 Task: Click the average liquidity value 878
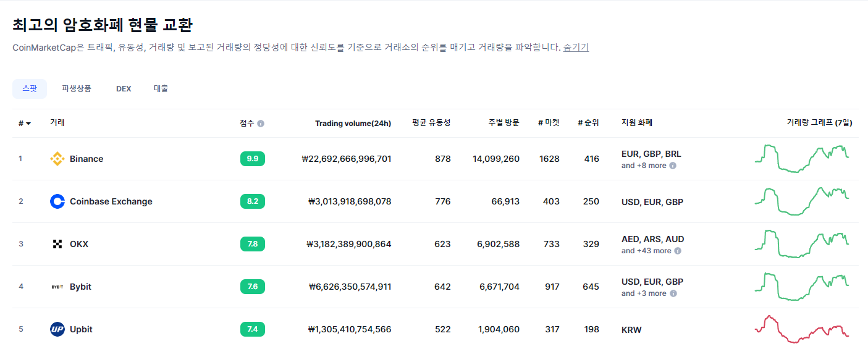(443, 159)
